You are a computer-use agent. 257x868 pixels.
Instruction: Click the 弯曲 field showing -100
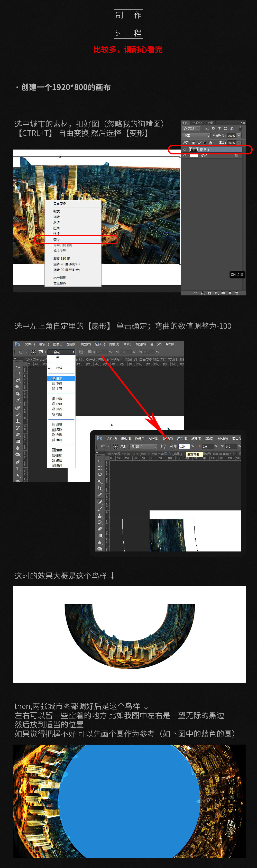pyautogui.click(x=184, y=446)
